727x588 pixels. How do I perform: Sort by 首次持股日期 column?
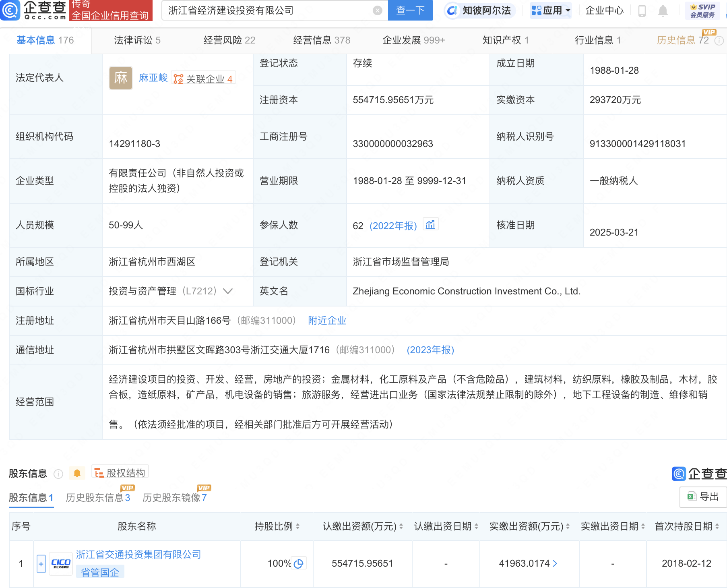click(717, 526)
